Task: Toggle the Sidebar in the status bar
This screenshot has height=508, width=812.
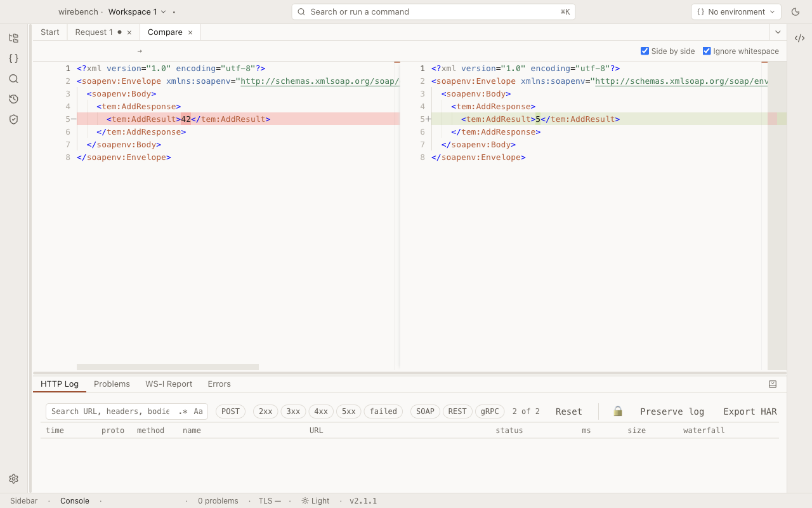Action: 24,501
